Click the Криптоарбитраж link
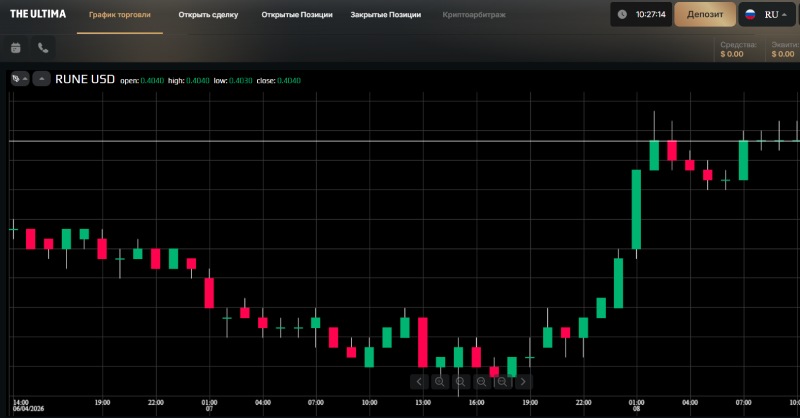This screenshot has height=418, width=800. 474,15
